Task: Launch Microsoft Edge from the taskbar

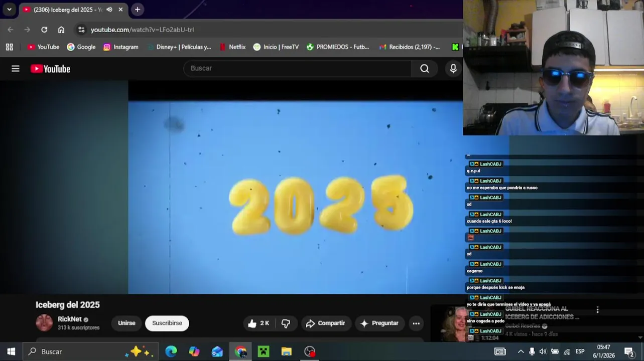Action: 171,351
